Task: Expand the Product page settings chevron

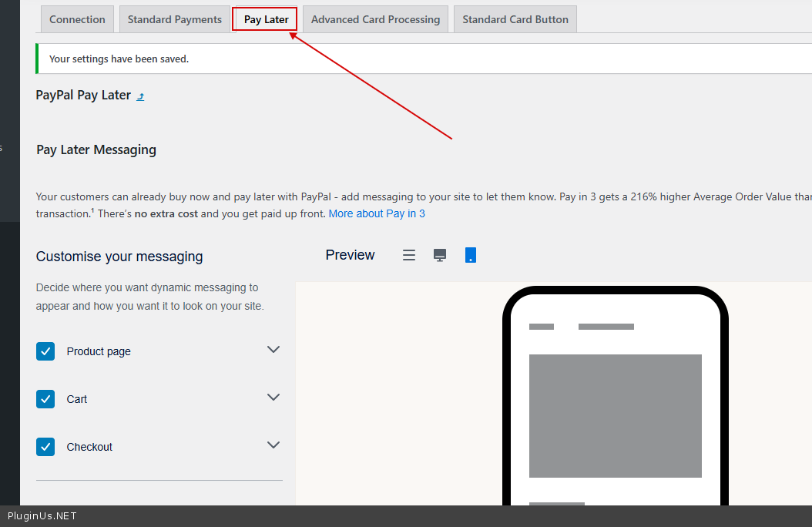Action: [x=273, y=350]
